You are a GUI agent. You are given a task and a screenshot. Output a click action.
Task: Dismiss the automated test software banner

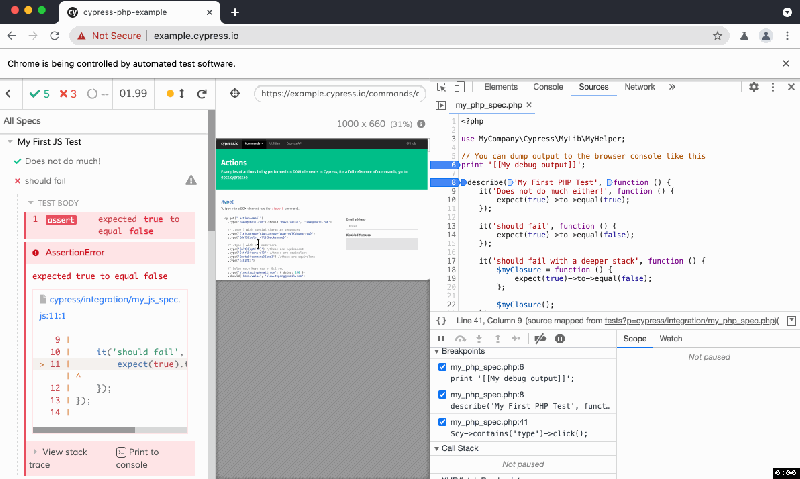click(x=786, y=63)
